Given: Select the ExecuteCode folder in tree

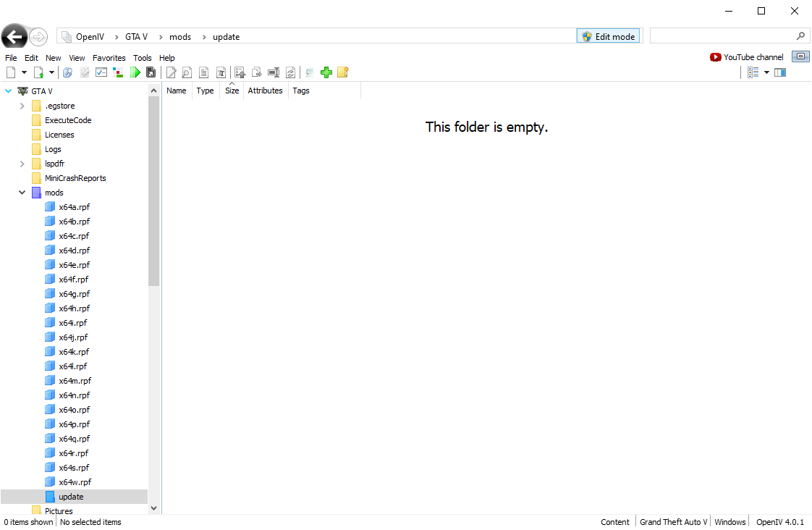Looking at the screenshot, I should point(68,120).
